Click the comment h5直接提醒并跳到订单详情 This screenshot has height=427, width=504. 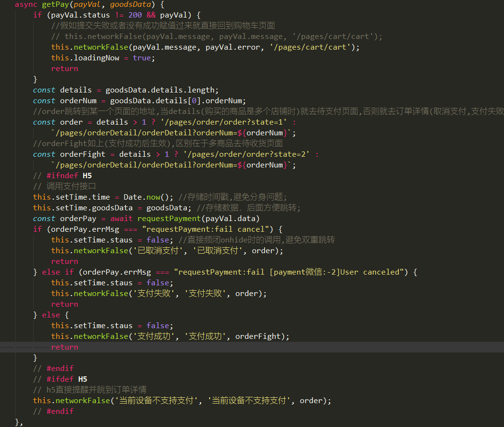tap(90, 390)
